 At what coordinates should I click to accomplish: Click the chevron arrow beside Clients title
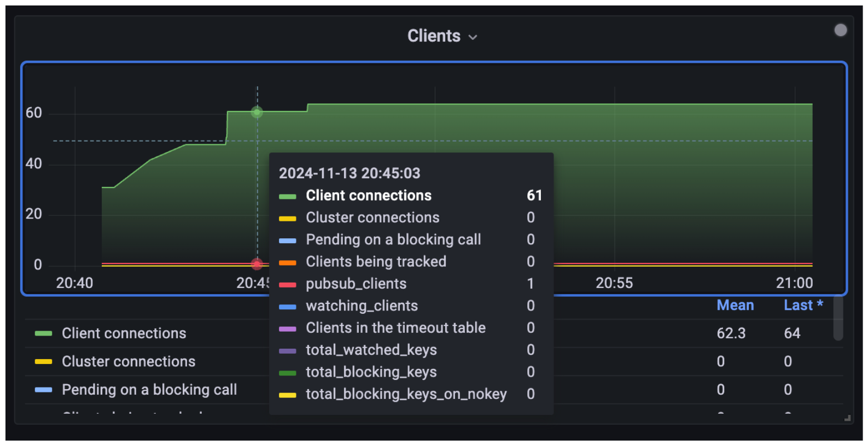(x=473, y=37)
